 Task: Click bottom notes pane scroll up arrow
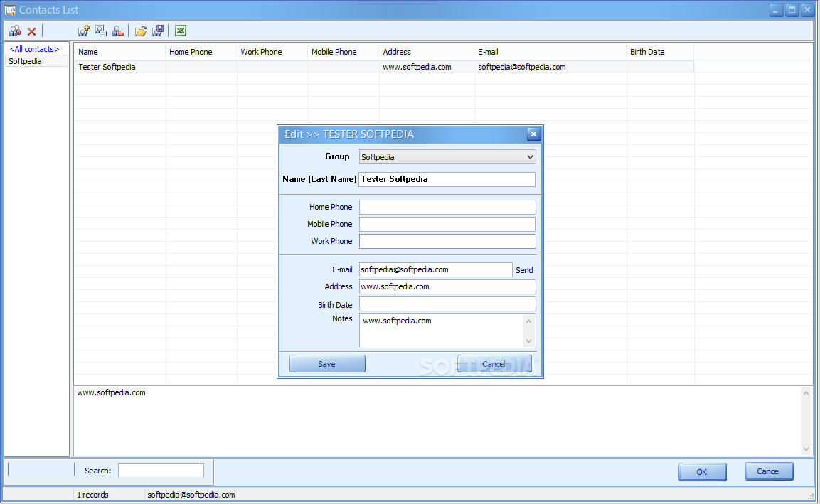[x=806, y=393]
